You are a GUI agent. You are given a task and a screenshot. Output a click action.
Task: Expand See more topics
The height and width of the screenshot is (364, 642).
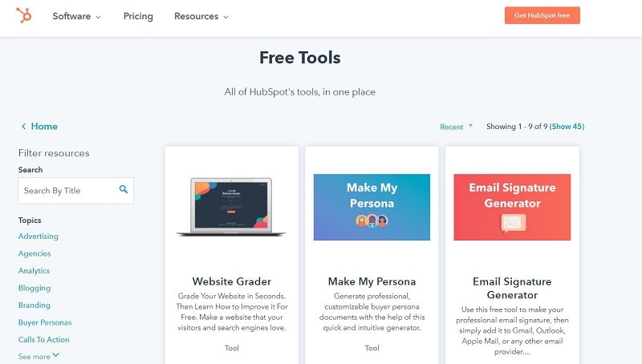pyautogui.click(x=39, y=356)
